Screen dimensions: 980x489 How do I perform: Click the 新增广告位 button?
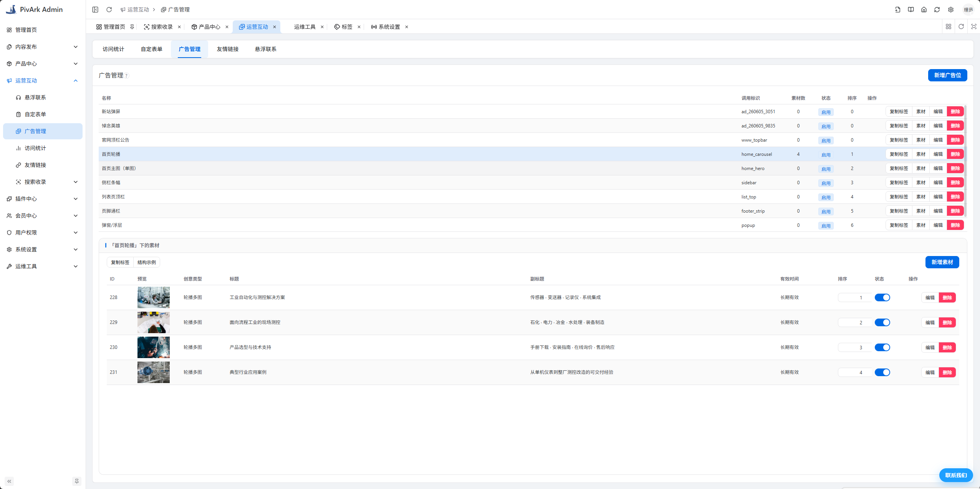click(x=947, y=75)
